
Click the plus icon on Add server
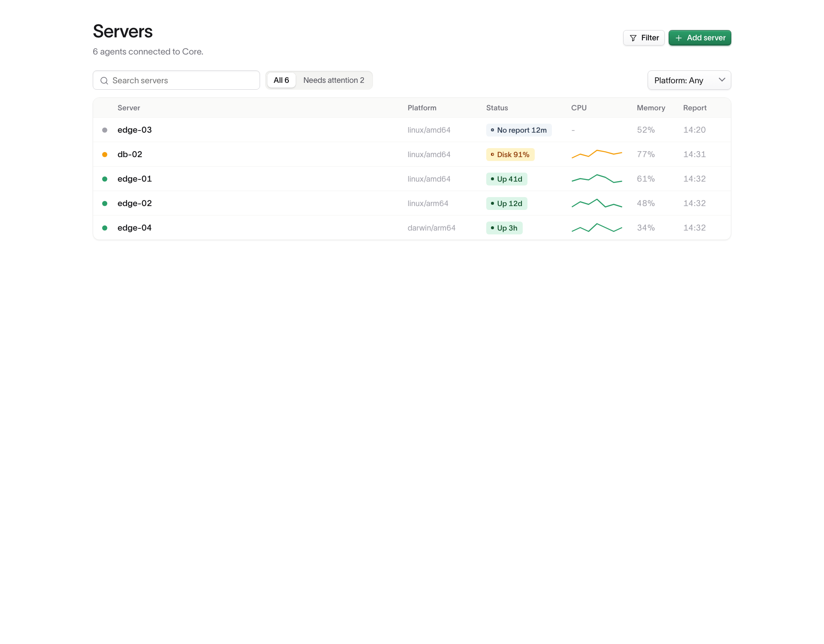(x=679, y=38)
